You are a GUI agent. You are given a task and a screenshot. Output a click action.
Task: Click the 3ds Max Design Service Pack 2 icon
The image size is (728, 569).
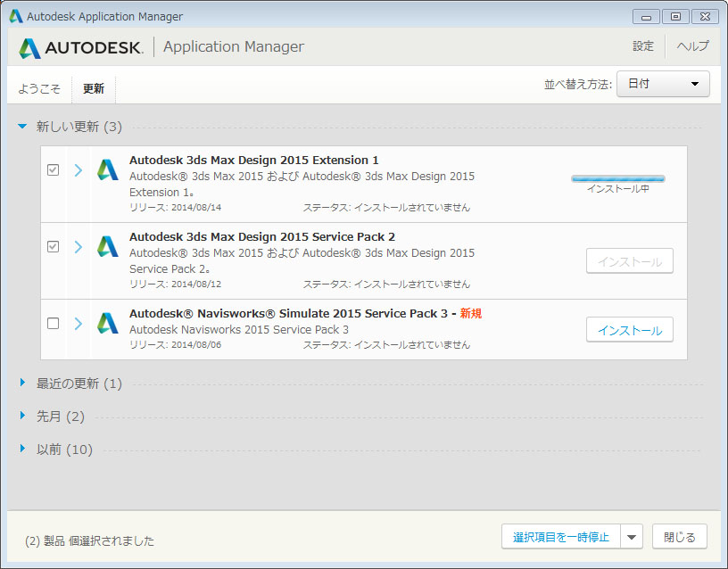point(108,247)
